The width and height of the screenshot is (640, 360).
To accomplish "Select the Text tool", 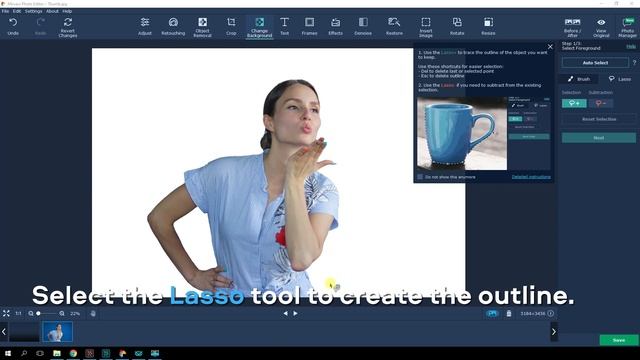I will [284, 27].
